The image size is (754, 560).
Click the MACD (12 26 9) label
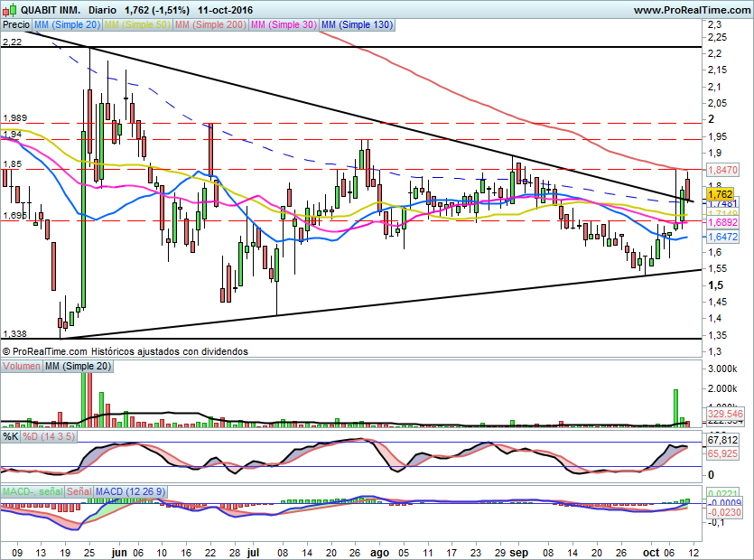pos(131,490)
